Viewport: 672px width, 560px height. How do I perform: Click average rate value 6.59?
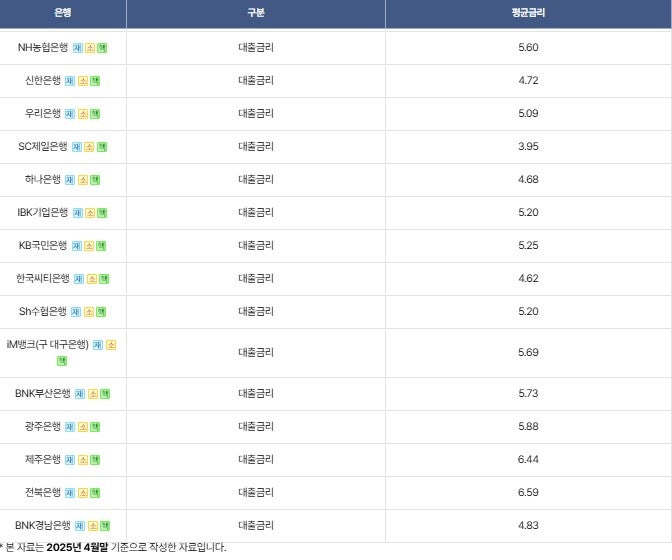click(x=528, y=492)
